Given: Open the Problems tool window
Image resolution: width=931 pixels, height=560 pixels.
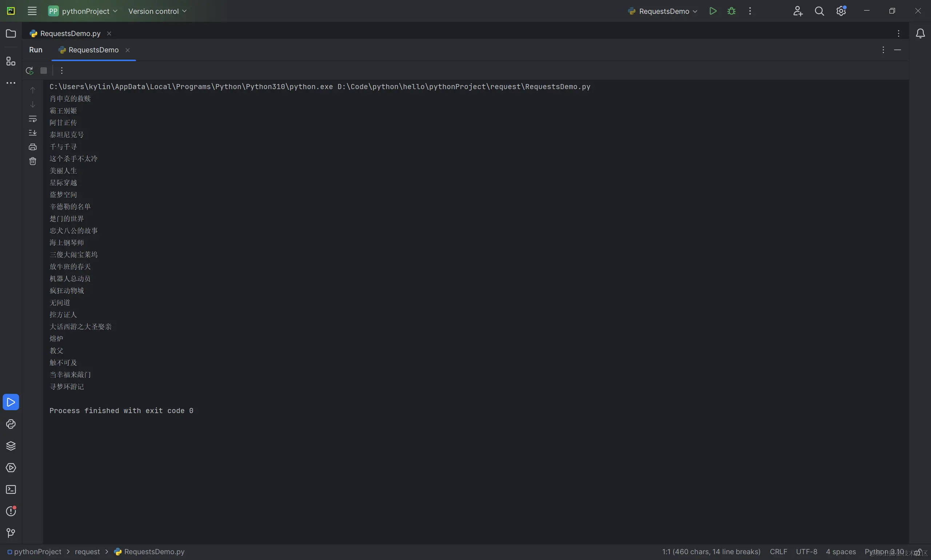Looking at the screenshot, I should point(11,511).
